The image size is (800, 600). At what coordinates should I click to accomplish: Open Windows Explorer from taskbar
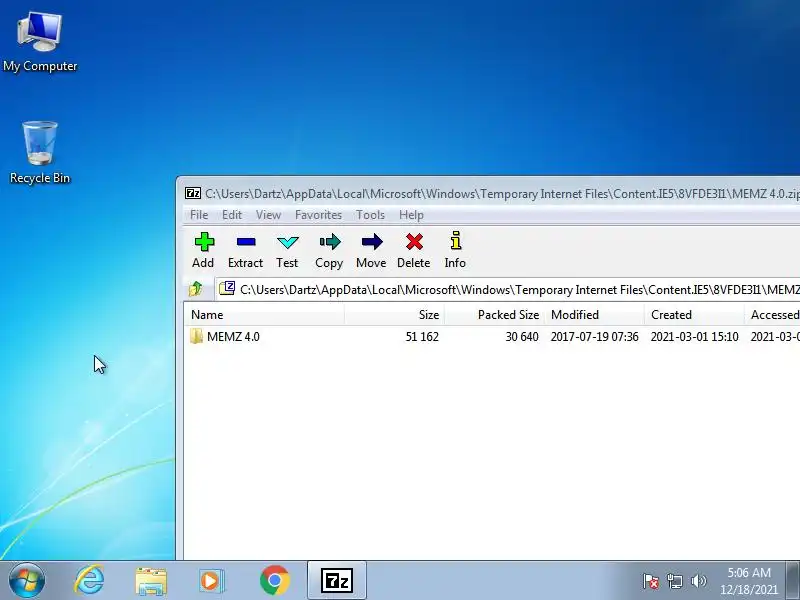click(151, 581)
